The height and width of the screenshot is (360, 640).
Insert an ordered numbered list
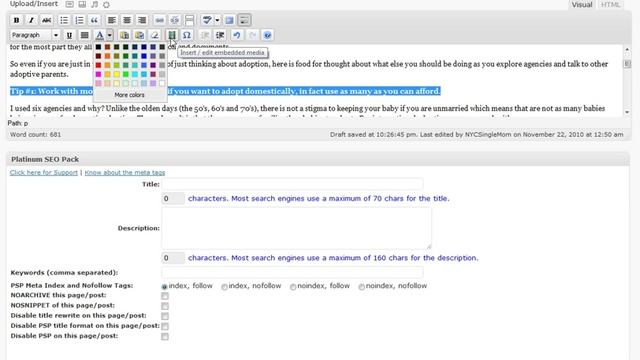79,20
